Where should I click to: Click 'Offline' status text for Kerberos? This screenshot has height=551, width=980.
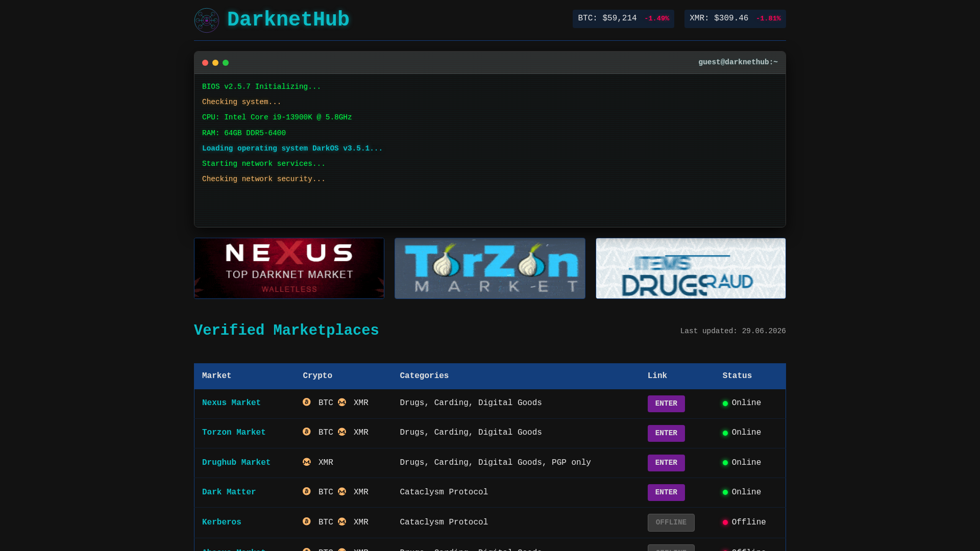[x=749, y=522]
